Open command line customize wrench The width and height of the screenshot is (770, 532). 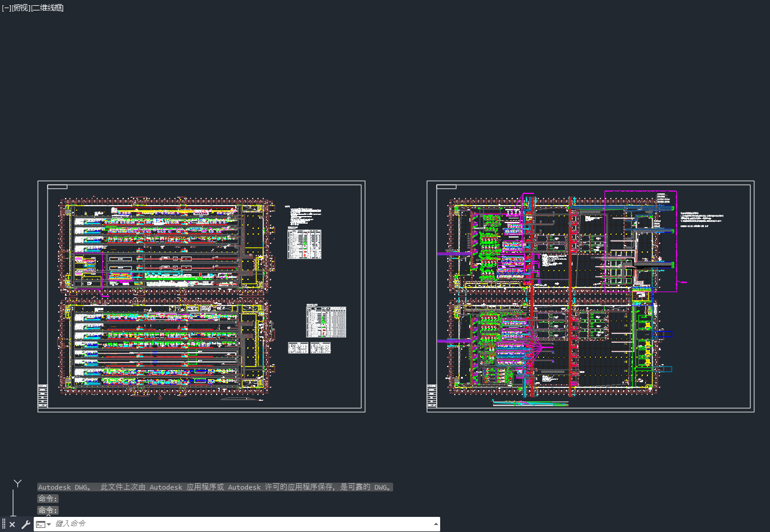click(26, 524)
